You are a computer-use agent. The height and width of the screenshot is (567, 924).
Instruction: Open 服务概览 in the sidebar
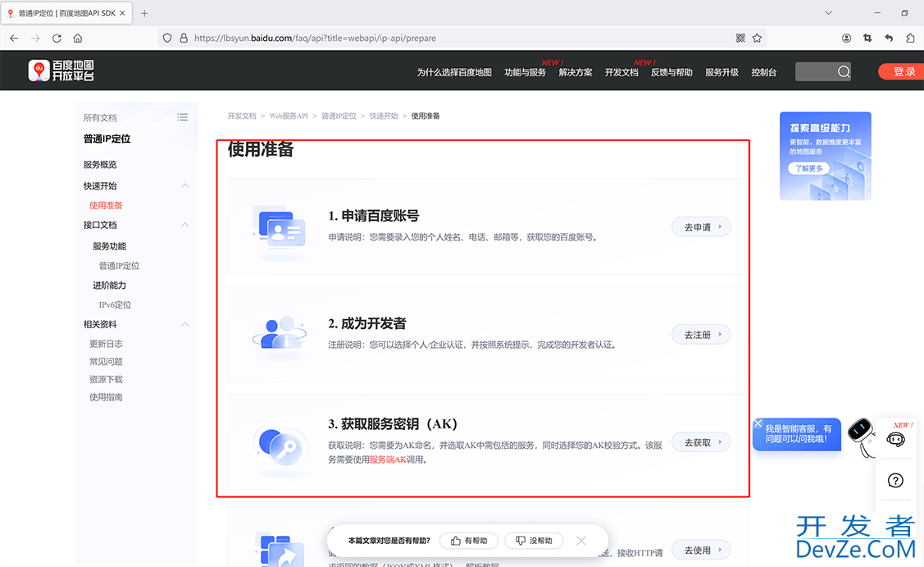[x=100, y=165]
